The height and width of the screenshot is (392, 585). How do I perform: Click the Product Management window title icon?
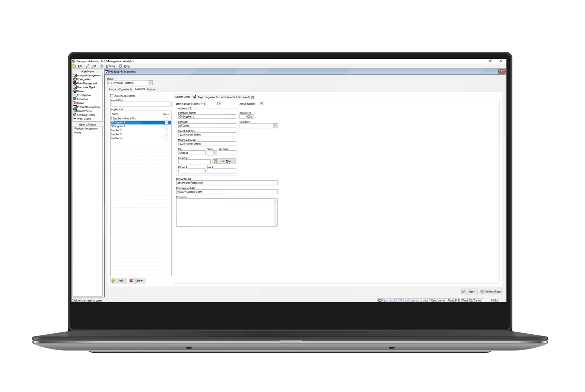[x=106, y=72]
